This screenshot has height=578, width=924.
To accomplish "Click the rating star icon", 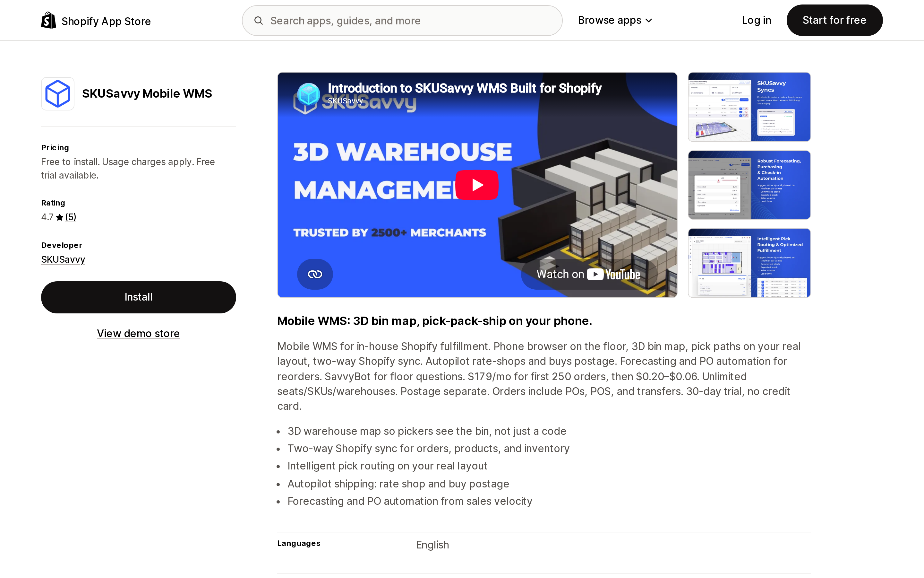I will tap(60, 217).
